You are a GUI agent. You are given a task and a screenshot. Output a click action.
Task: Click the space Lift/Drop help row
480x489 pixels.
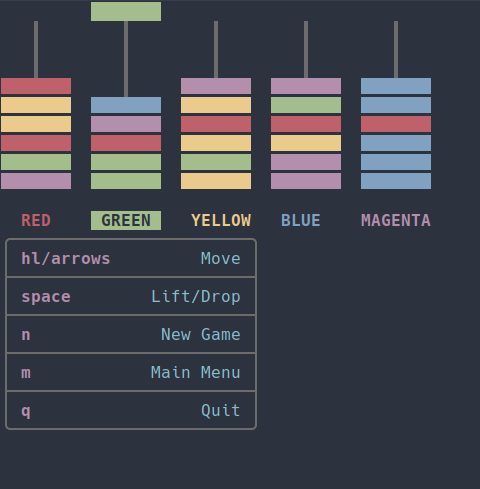tap(131, 296)
